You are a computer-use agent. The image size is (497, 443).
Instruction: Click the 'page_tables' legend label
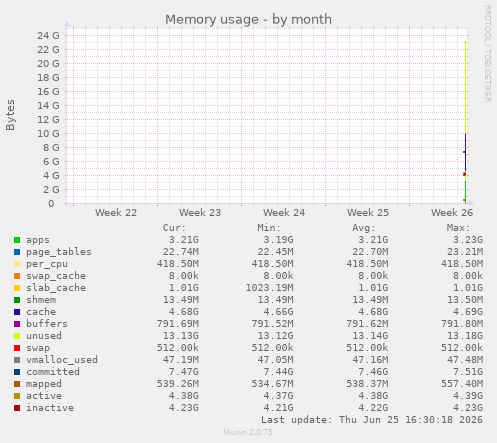pyautogui.click(x=59, y=252)
